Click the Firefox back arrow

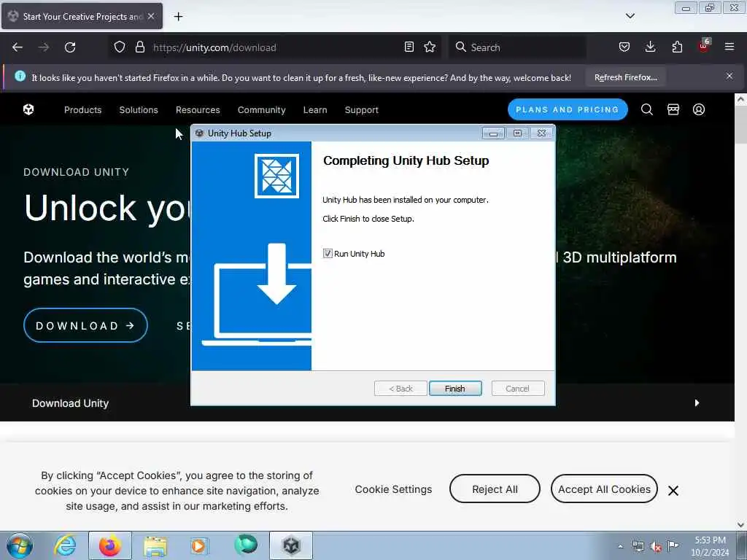[18, 47]
